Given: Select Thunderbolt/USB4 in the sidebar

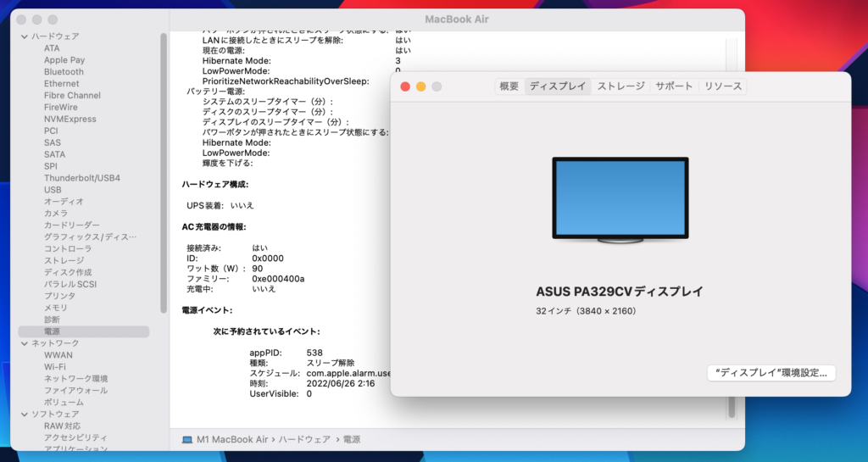Looking at the screenshot, I should pos(82,178).
